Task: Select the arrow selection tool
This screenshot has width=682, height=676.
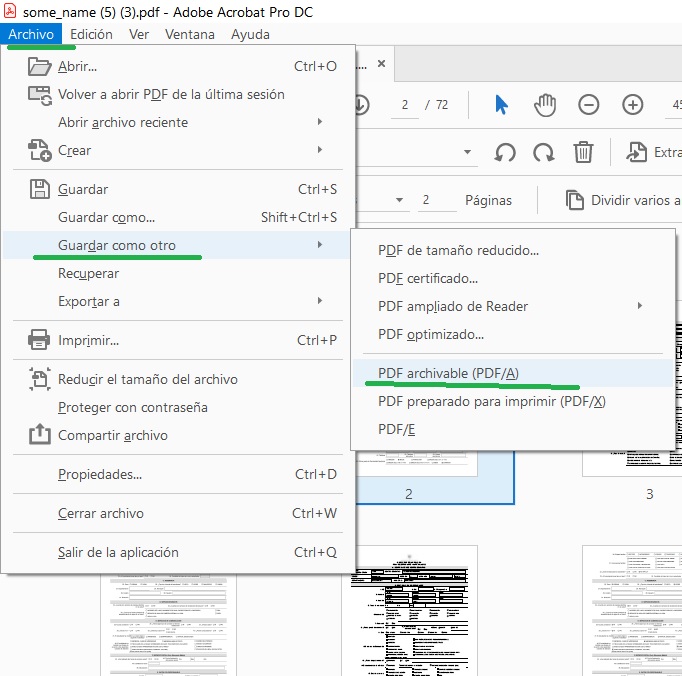Action: (501, 105)
